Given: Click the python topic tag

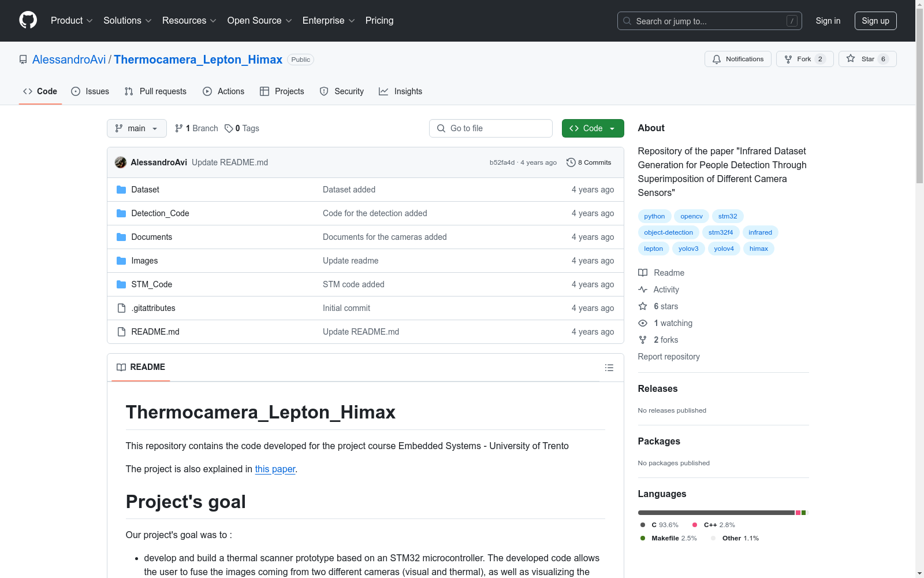Looking at the screenshot, I should (x=654, y=216).
